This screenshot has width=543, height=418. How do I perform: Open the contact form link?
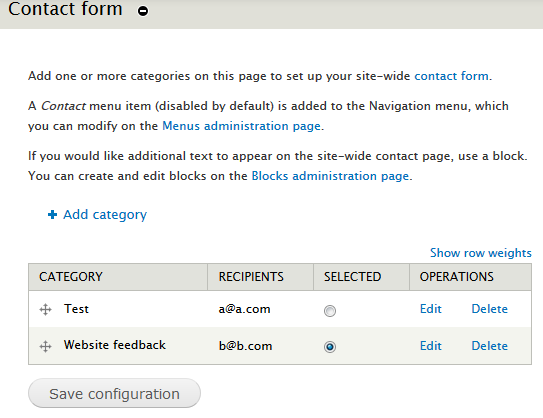tap(452, 76)
